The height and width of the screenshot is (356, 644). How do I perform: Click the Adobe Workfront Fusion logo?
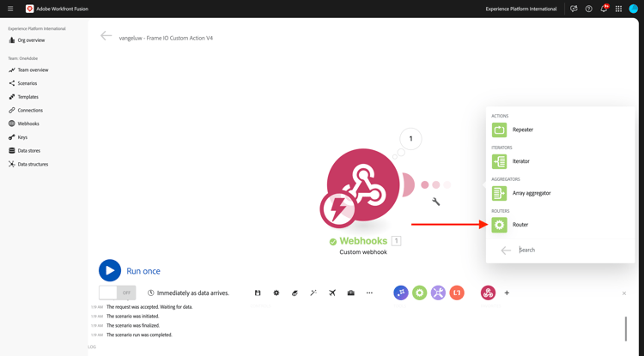coord(29,9)
